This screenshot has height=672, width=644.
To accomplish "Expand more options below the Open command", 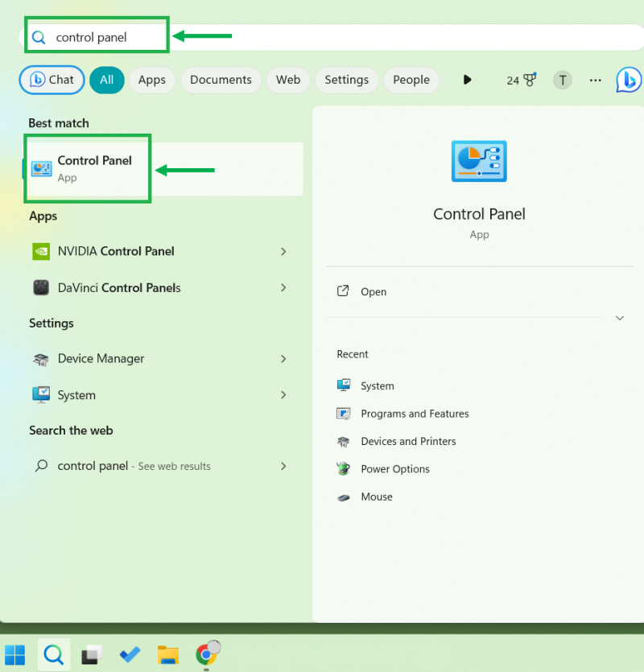I will click(619, 318).
